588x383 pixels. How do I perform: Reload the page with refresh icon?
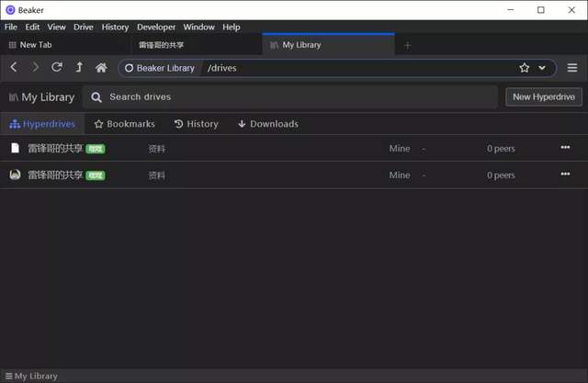pos(57,67)
